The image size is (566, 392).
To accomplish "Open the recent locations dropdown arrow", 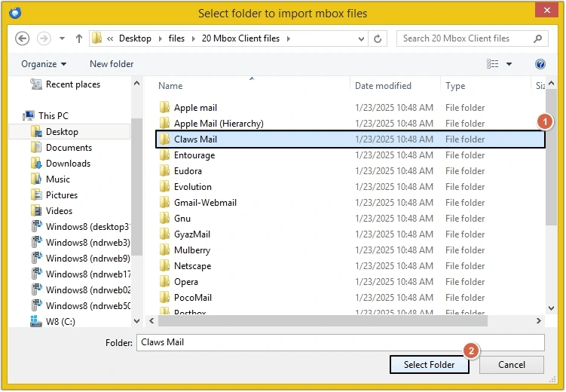I will 62,38.
